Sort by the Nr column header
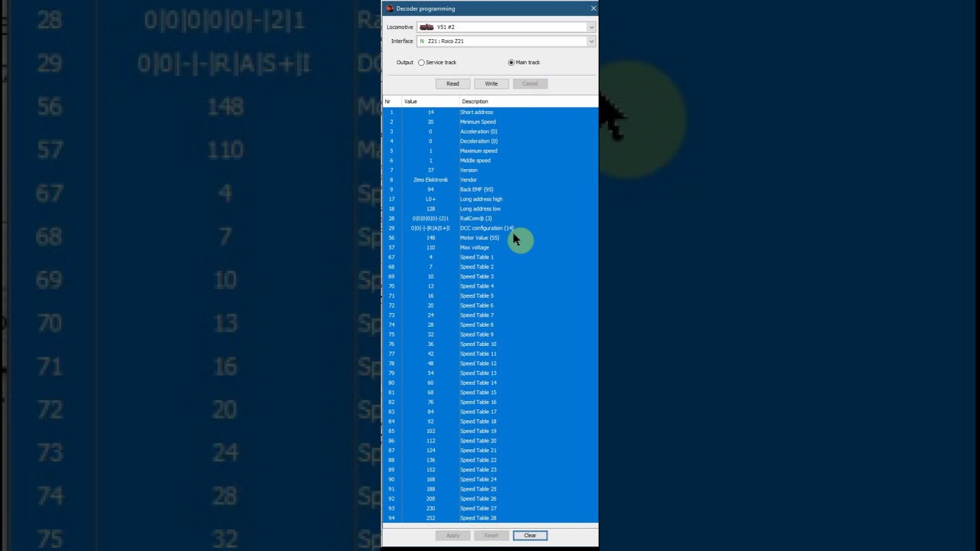980x551 pixels. [x=392, y=102]
